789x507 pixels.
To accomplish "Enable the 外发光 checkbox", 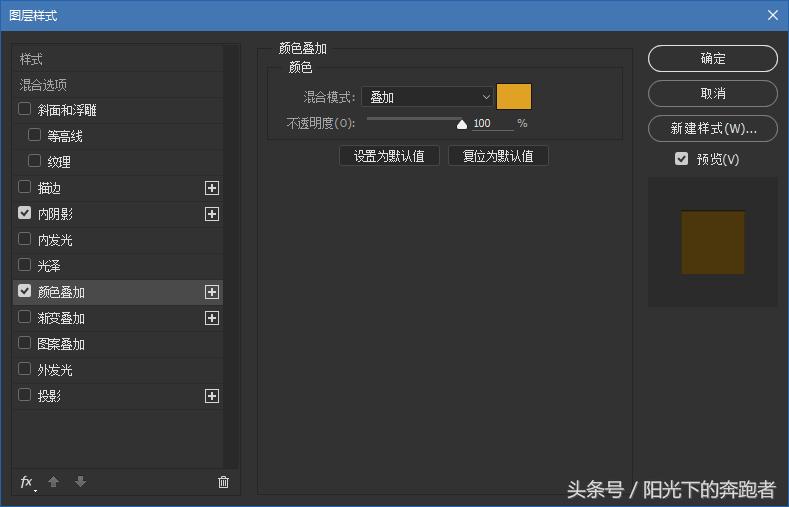I will pyautogui.click(x=24, y=369).
